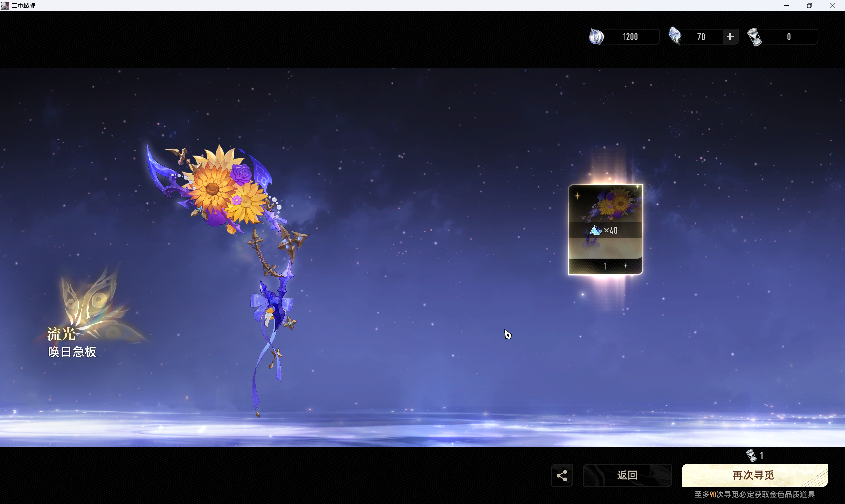This screenshot has height=504, width=845.
Task: Click the item name 唤日急板
Action: click(72, 352)
